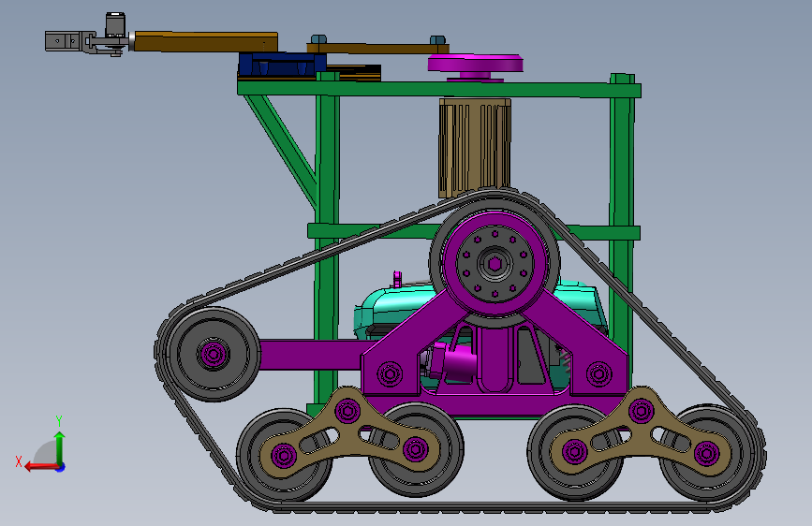Select the long brown arm beam

click(x=206, y=42)
